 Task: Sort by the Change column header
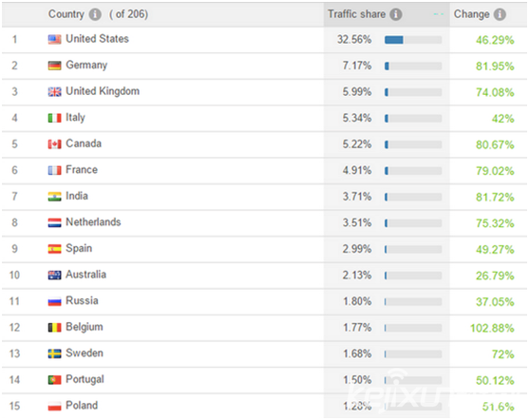tap(472, 14)
